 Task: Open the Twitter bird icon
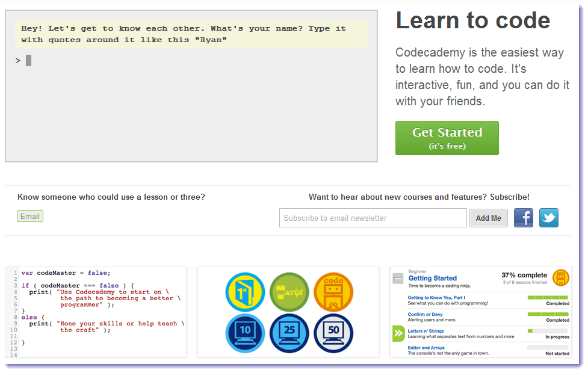click(x=549, y=218)
